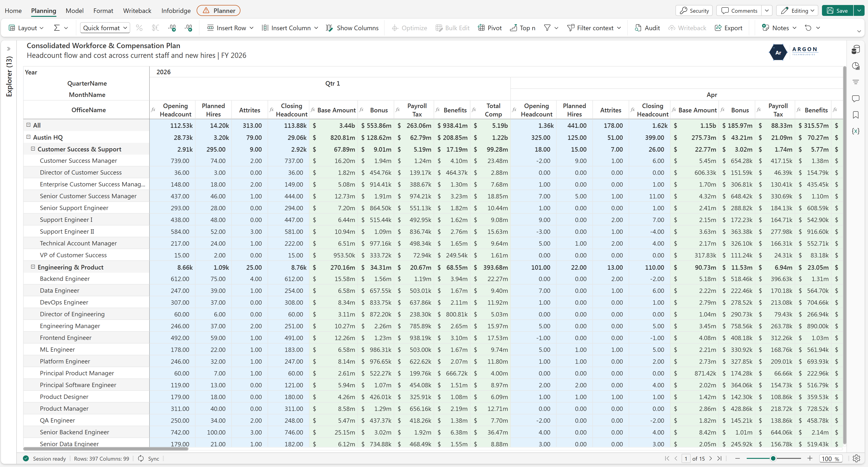Screen dimensions: 868x467
Task: Open the comments icon in right sidebar
Action: tap(856, 99)
